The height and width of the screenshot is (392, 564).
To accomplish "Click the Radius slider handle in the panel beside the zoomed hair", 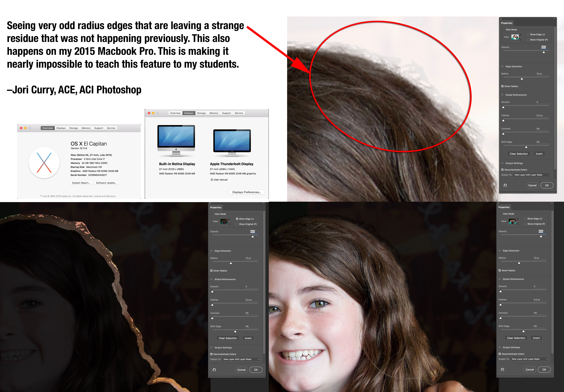I will click(x=522, y=79).
